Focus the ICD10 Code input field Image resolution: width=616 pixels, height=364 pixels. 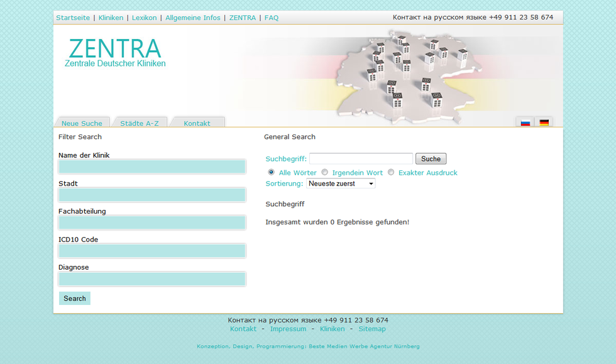[152, 251]
